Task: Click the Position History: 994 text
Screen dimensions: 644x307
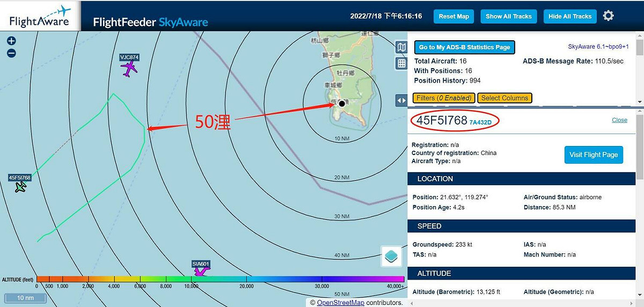Action: point(447,81)
